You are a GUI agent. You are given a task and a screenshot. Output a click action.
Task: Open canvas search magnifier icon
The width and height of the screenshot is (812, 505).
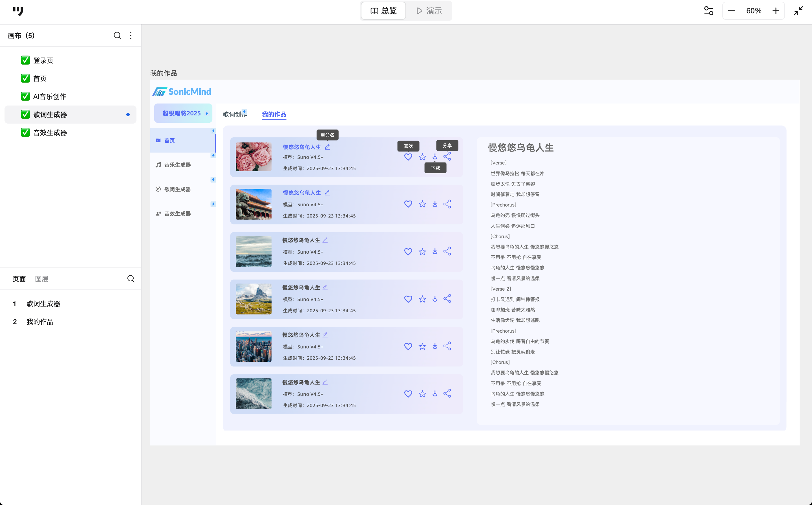coord(117,36)
